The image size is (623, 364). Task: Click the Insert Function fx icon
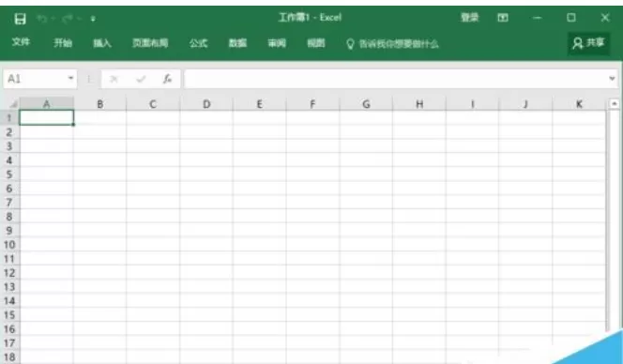pyautogui.click(x=167, y=79)
